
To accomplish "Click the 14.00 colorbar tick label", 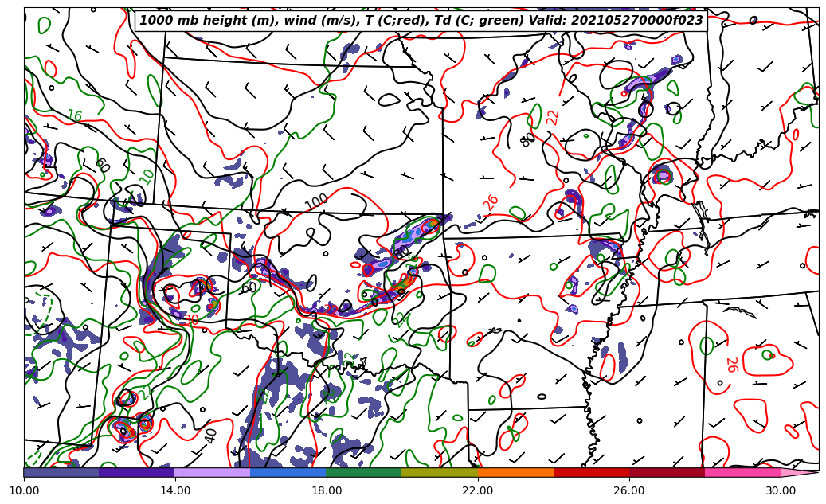I will click(175, 490).
